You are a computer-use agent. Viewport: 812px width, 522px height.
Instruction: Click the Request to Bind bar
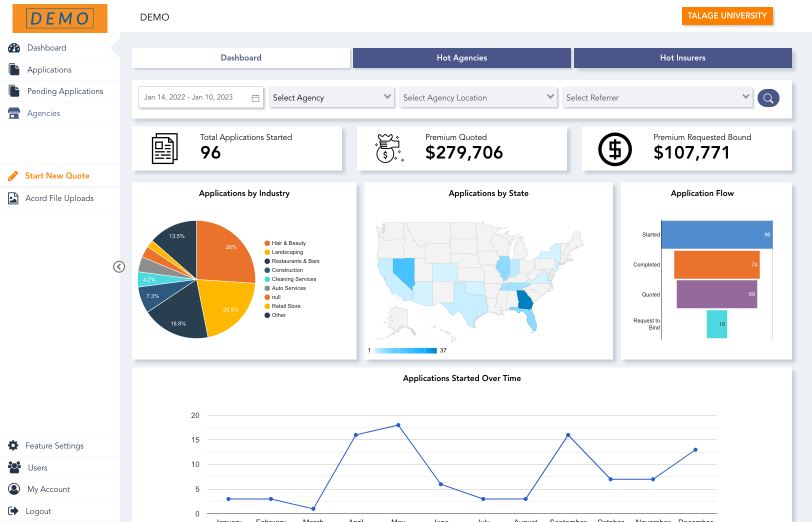click(717, 324)
